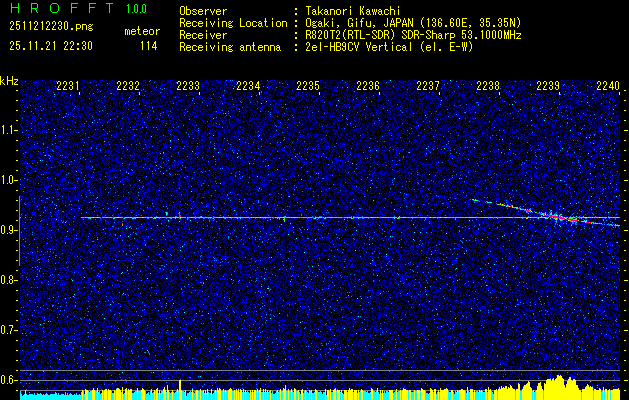
Task: Click the 2233 time axis marker
Action: pos(188,86)
